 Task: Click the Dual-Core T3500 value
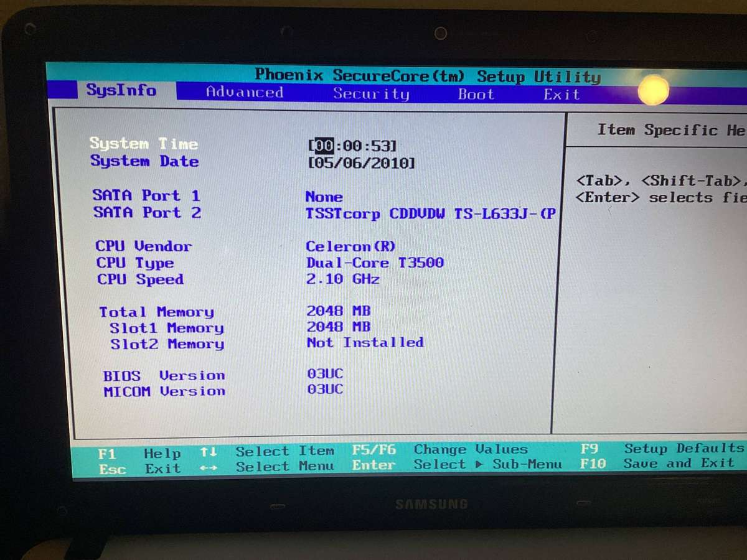pos(375,263)
